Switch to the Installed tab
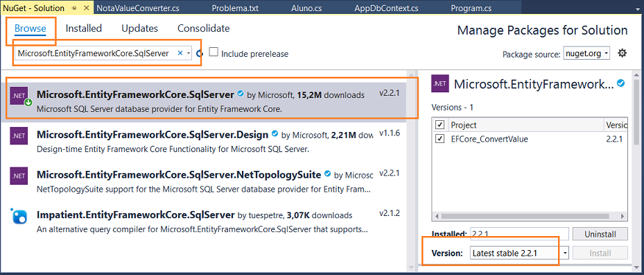 pyautogui.click(x=84, y=28)
